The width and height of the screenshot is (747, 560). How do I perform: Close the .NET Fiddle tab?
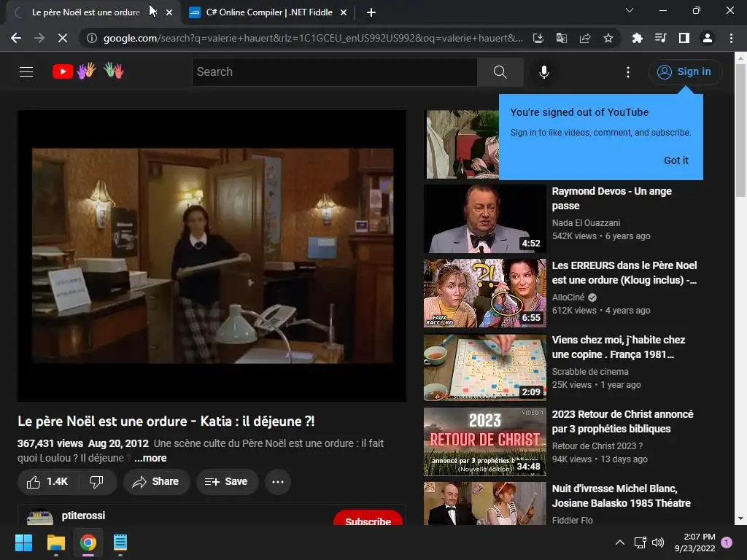(344, 12)
